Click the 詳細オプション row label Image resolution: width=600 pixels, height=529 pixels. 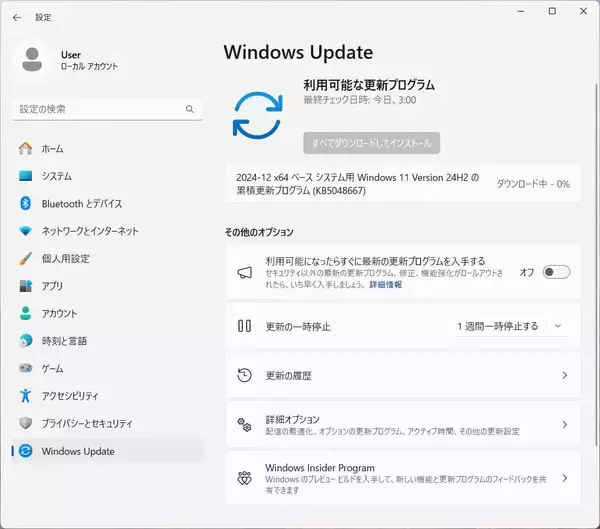click(292, 420)
